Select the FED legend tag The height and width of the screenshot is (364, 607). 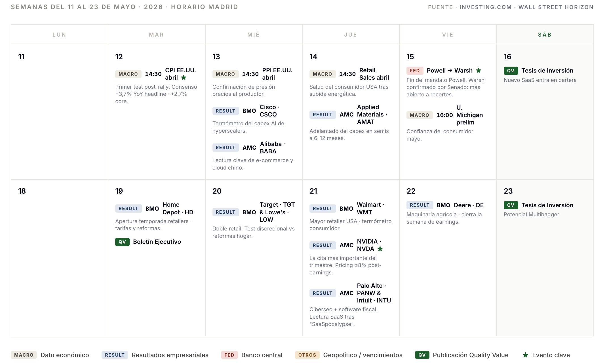coord(229,355)
